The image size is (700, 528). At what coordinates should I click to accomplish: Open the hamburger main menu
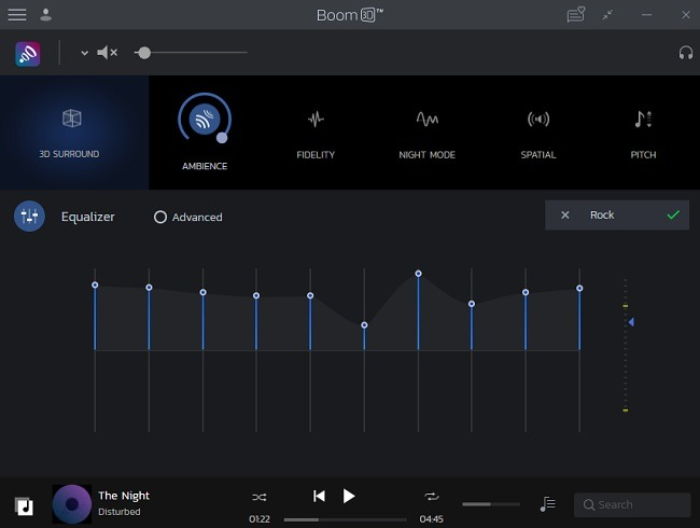click(x=17, y=15)
